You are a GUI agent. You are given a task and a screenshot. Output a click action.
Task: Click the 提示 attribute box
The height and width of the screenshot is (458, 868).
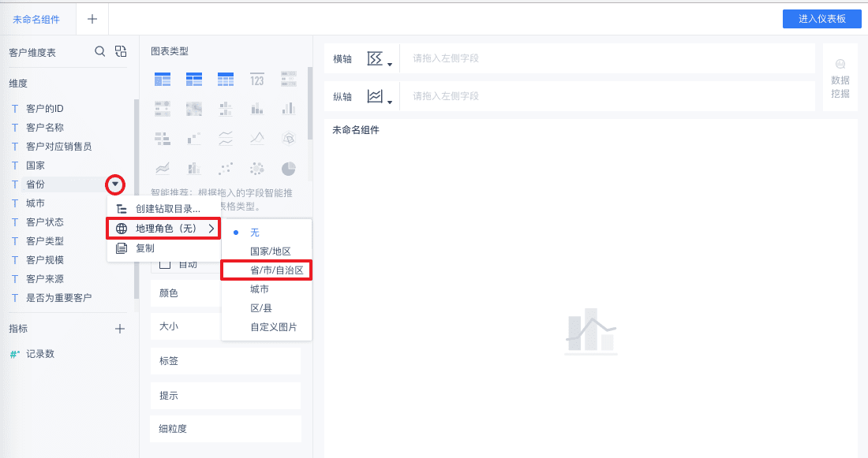226,396
